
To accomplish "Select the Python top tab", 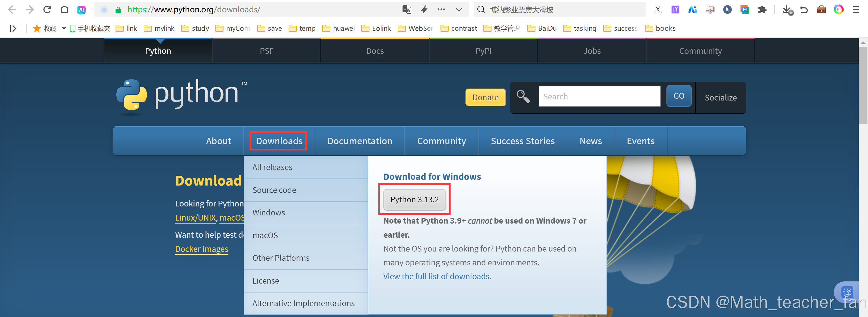I will (158, 51).
